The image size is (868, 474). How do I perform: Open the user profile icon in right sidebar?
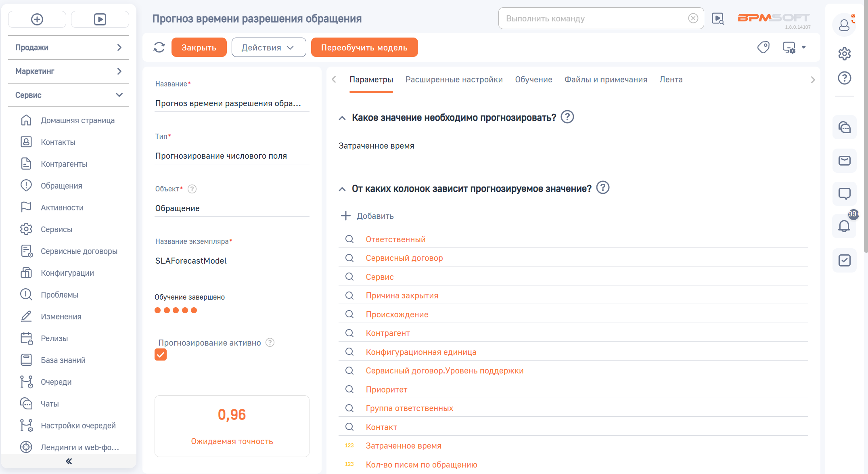tap(845, 25)
